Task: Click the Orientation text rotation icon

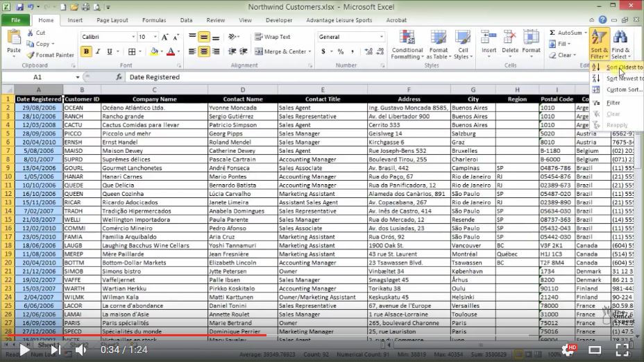Action: 233,37
